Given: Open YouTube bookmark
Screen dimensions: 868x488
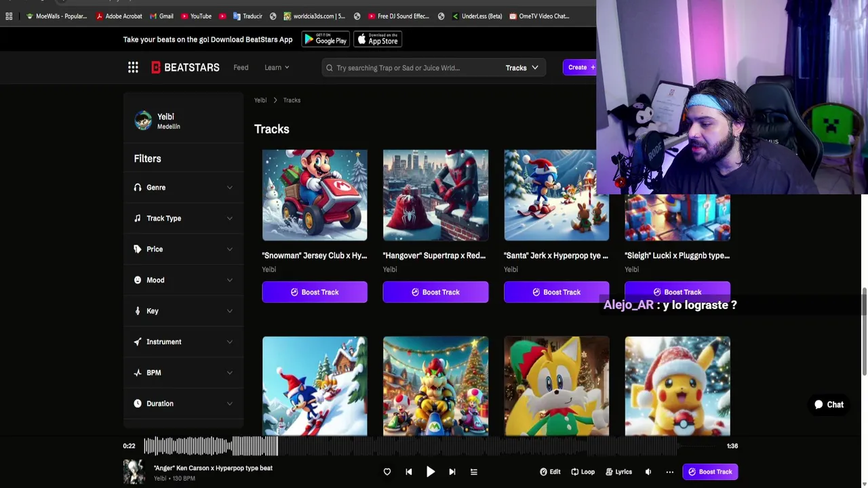Looking at the screenshot, I should coord(197,16).
